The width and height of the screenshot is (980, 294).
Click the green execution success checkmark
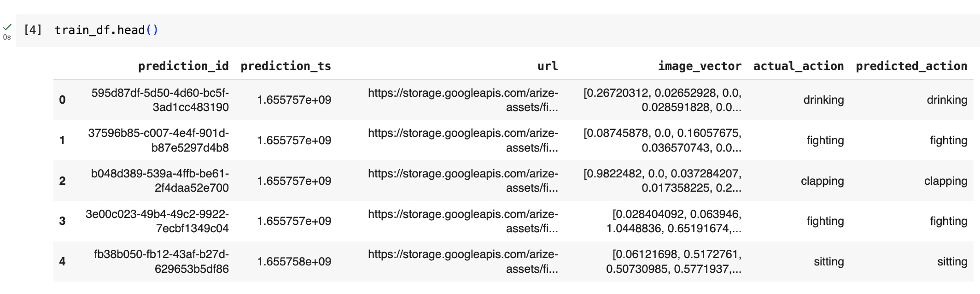coord(7,27)
